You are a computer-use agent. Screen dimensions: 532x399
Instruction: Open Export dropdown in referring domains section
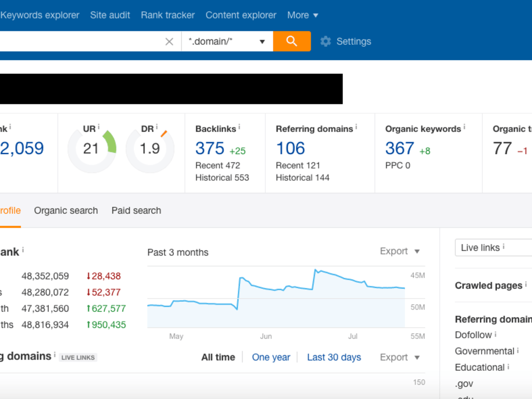(x=400, y=358)
